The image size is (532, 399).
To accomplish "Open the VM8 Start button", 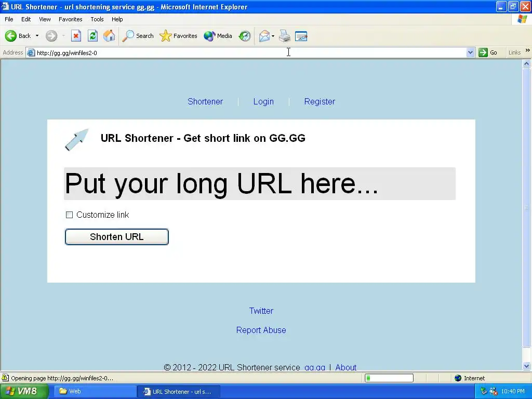I will (24, 391).
